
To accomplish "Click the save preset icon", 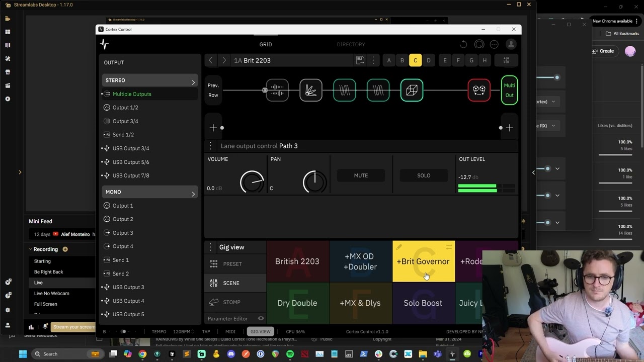I will pos(360,60).
